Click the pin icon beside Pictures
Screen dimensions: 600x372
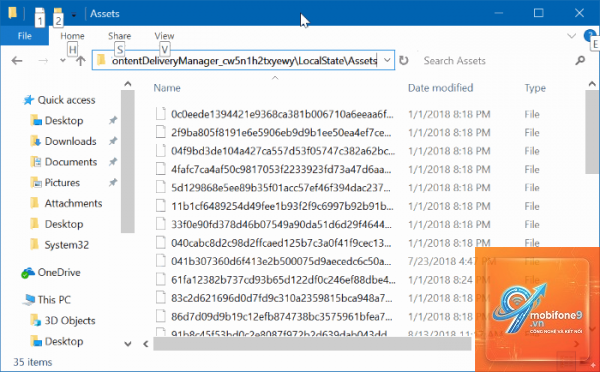coord(112,183)
